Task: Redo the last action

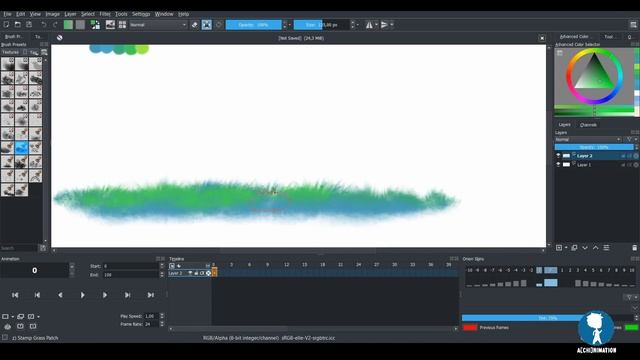Action: coord(55,25)
